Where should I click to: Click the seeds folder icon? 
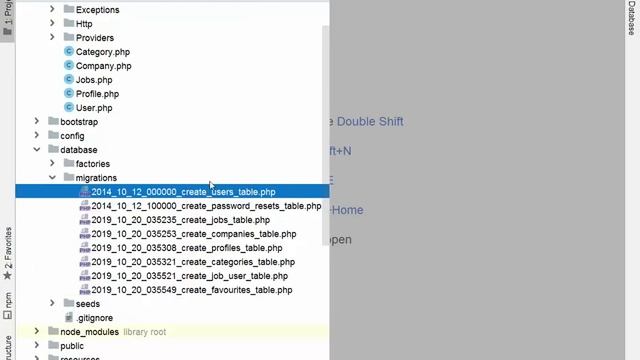pos(69,303)
